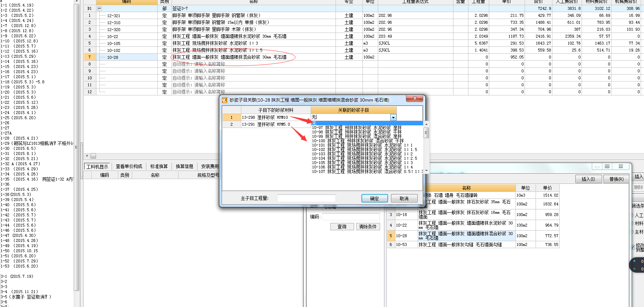The height and width of the screenshot is (307, 644).
Task: Switch to the 查看单价构成 tab
Action: 129,166
